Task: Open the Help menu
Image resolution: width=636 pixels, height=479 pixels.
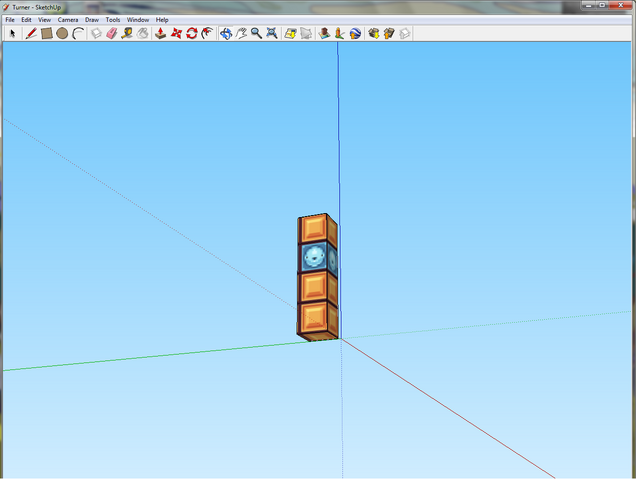Action: (x=162, y=19)
